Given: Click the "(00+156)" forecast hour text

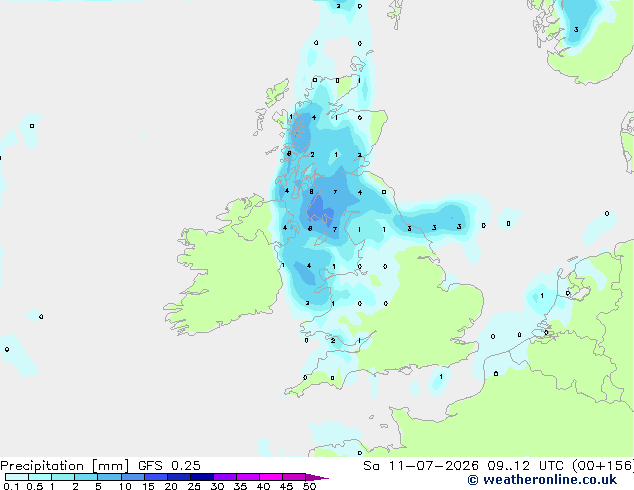Looking at the screenshot, I should click(x=602, y=466).
